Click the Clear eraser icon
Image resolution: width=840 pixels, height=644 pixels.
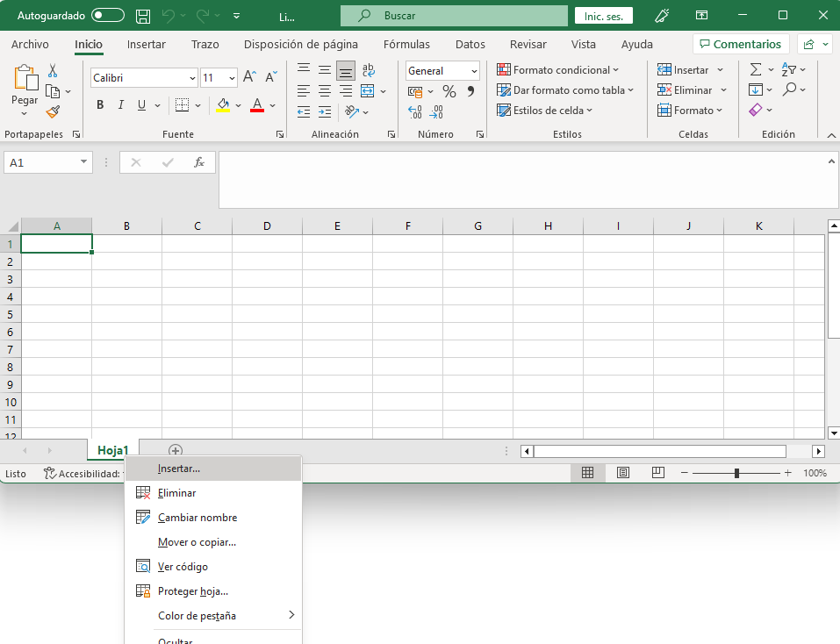point(756,110)
